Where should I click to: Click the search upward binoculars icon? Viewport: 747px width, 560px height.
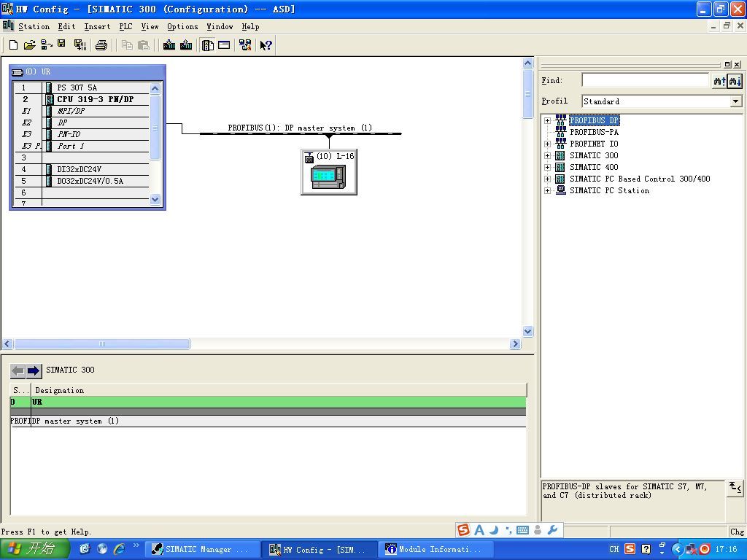coord(719,81)
